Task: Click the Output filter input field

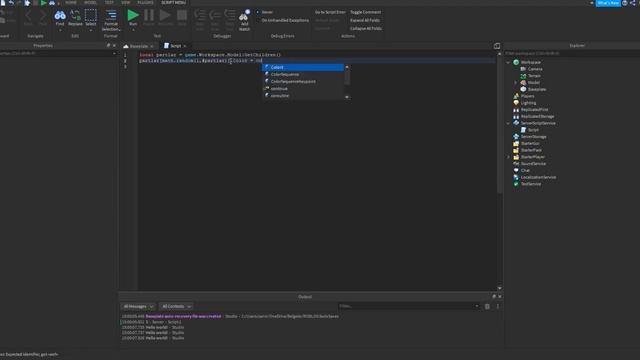Action: pos(409,306)
